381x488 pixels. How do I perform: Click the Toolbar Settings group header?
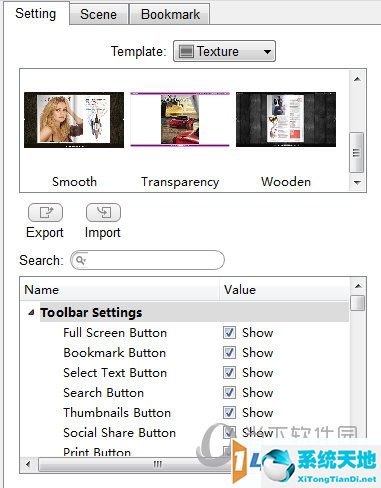coord(194,312)
